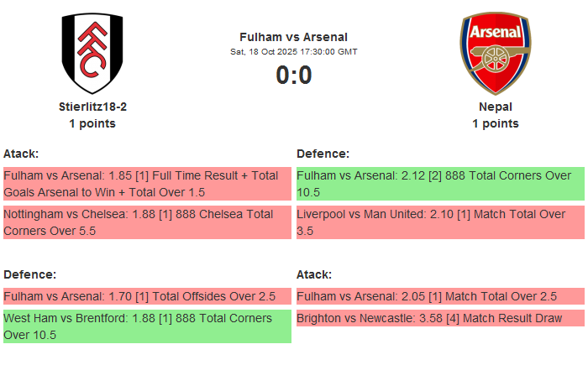The height and width of the screenshot is (386, 588).
Task: Select the top-left Atack section heading
Action: 21,154
